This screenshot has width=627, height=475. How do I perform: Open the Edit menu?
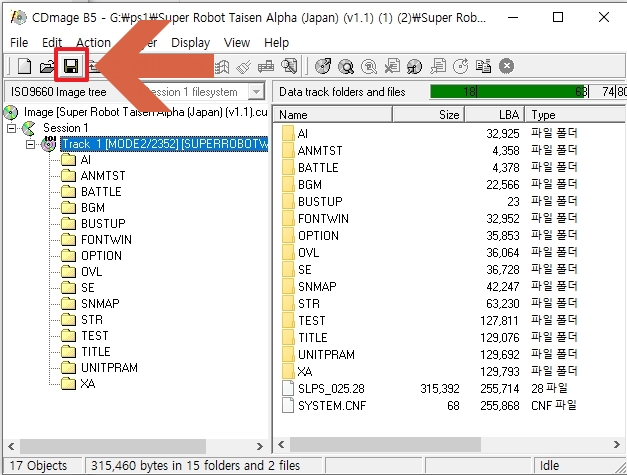coord(52,42)
